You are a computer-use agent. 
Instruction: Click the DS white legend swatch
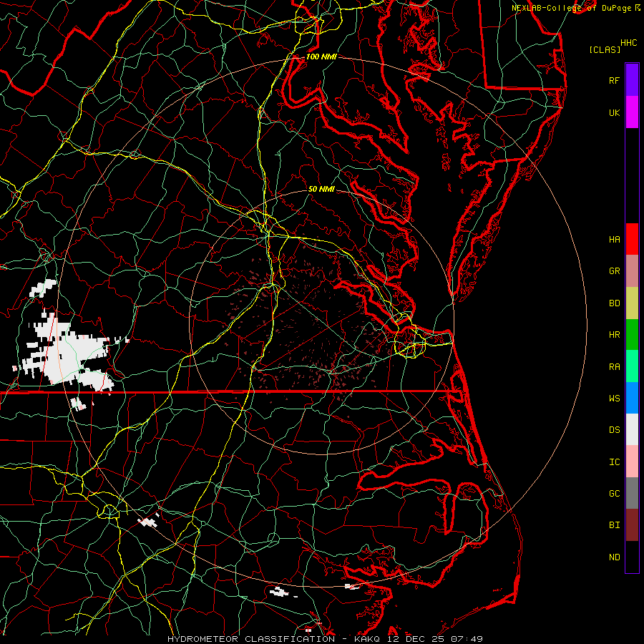(x=632, y=429)
